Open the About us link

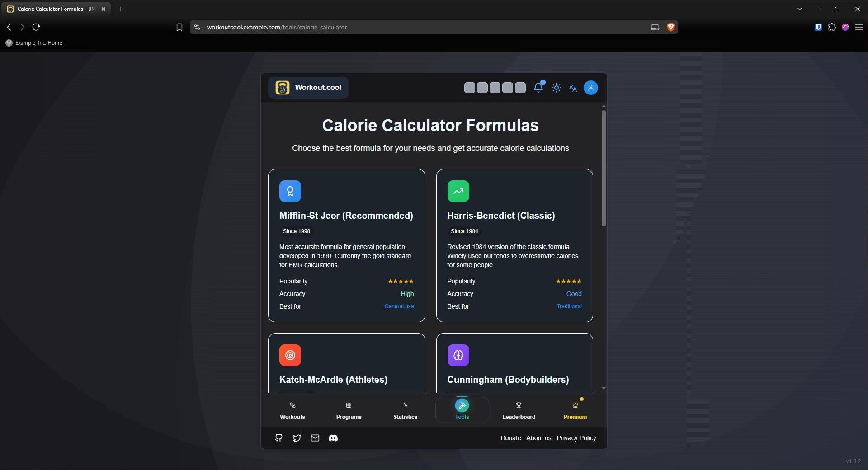[x=539, y=438]
